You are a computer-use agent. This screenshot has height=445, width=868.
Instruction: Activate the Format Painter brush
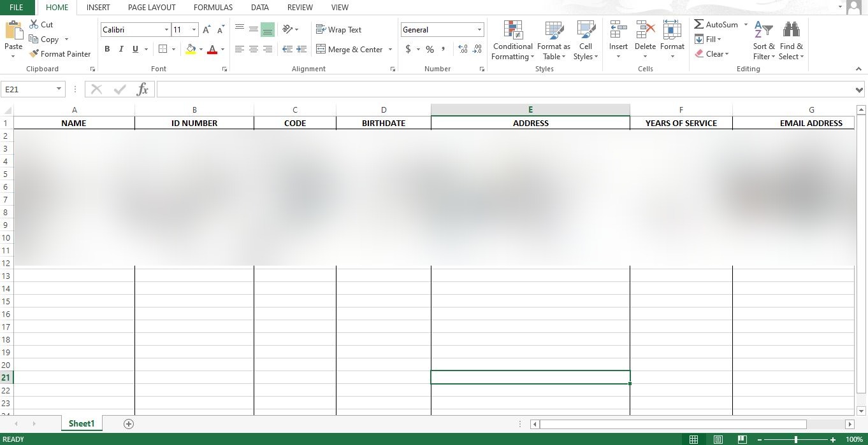pos(34,54)
